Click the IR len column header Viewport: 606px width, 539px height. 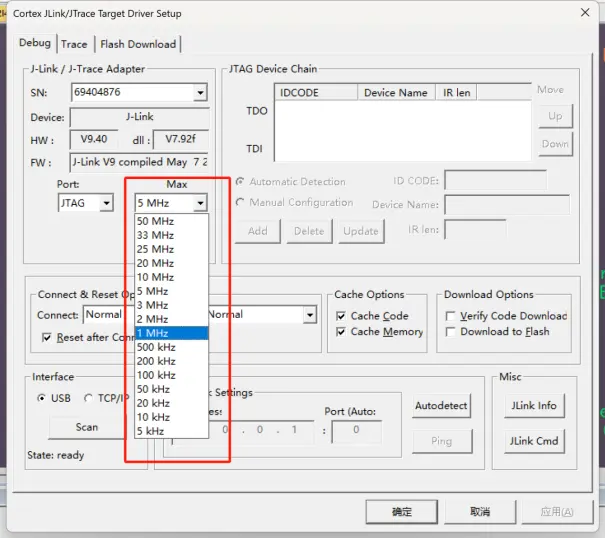point(456,93)
